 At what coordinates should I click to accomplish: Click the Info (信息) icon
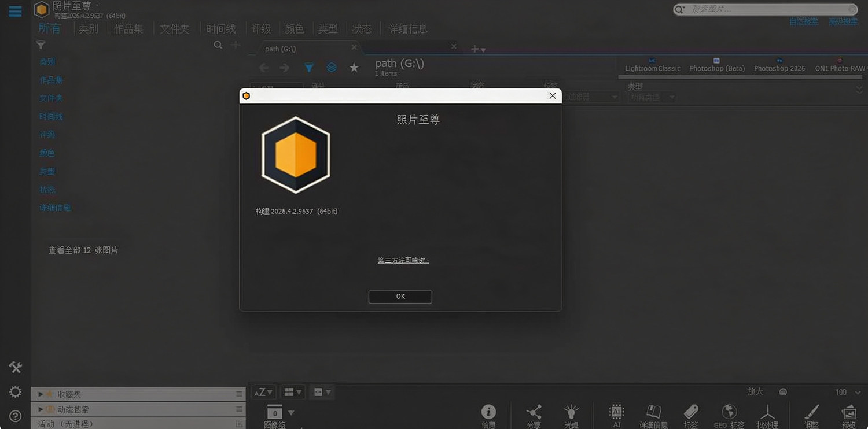click(489, 412)
